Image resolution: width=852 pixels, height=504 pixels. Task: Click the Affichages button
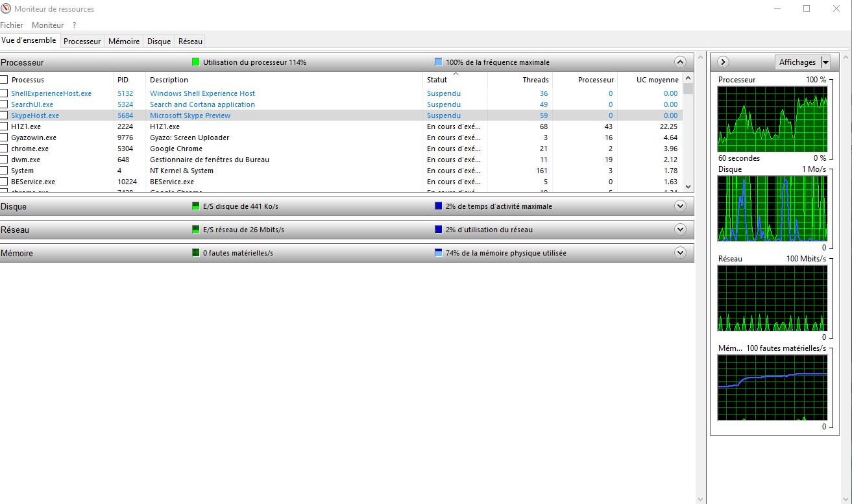[797, 62]
